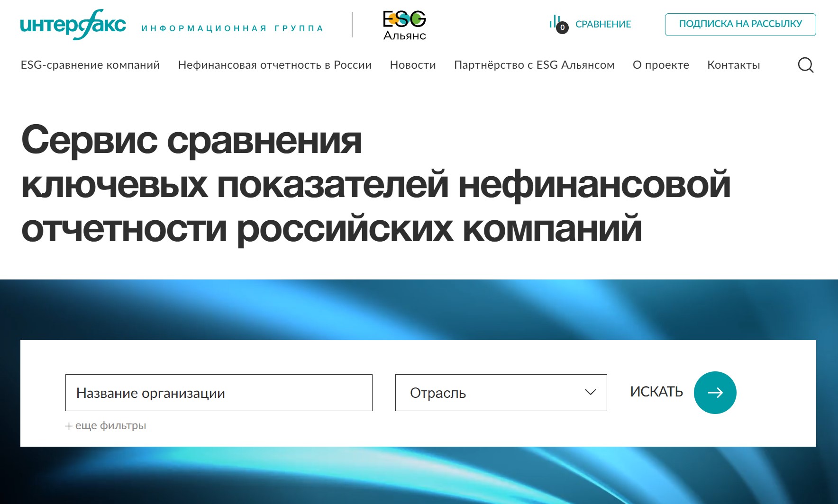
Task: Expand the Отрасль dropdown
Action: pos(501,393)
